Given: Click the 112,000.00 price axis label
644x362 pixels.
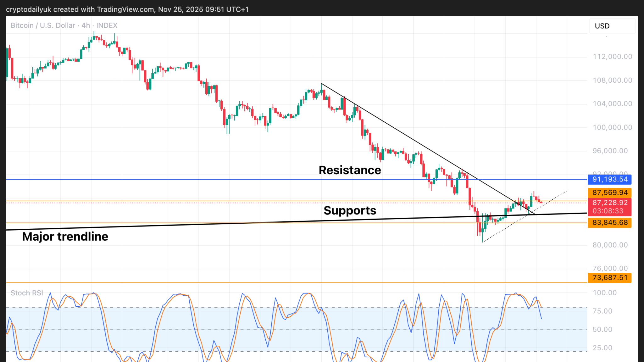Looking at the screenshot, I should tap(612, 57).
